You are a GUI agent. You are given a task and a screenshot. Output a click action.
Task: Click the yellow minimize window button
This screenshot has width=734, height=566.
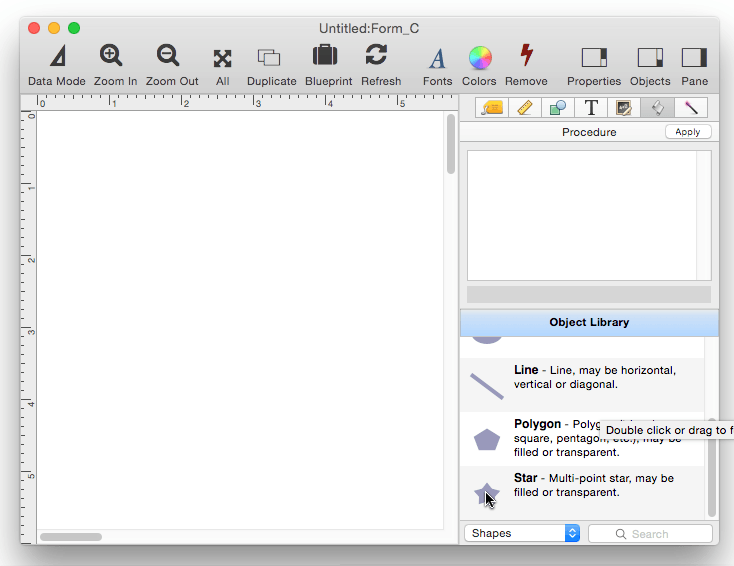pyautogui.click(x=54, y=28)
